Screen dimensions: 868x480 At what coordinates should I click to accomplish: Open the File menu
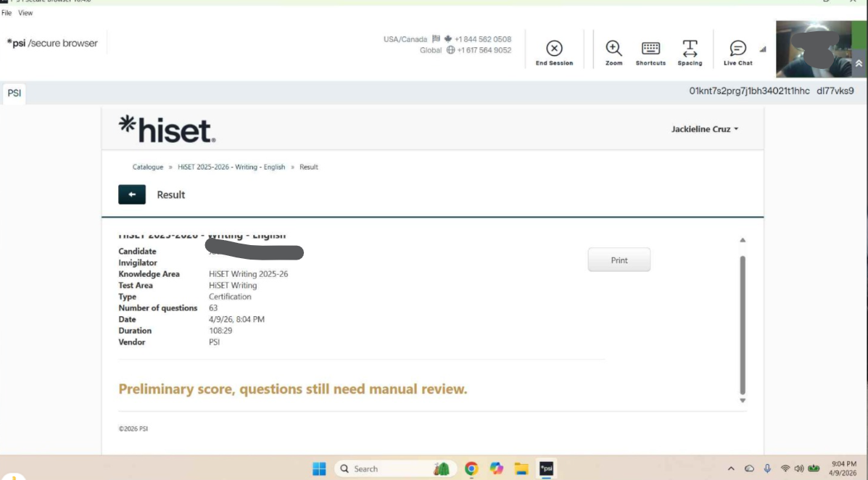pos(7,13)
